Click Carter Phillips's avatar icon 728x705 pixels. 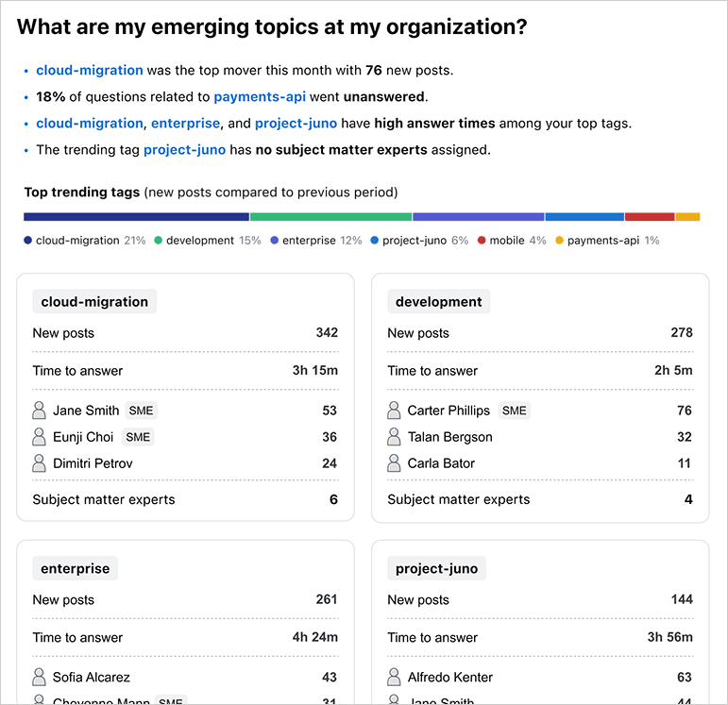click(x=395, y=411)
